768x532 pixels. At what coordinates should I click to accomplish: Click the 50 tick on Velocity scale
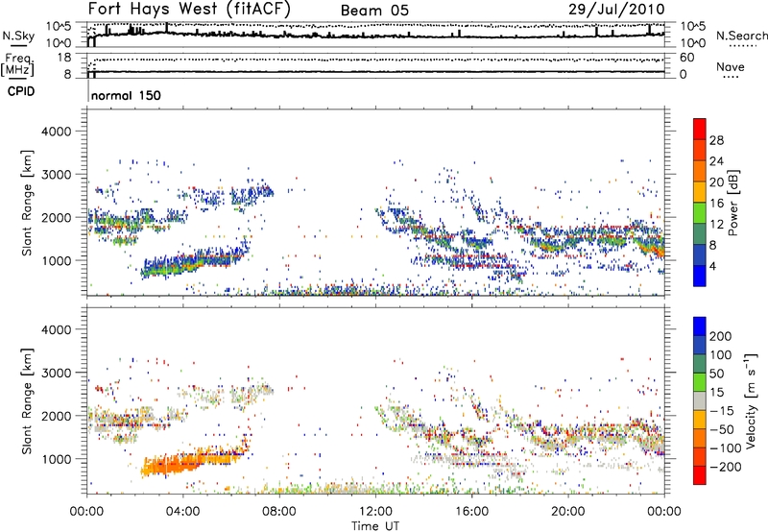[716, 374]
